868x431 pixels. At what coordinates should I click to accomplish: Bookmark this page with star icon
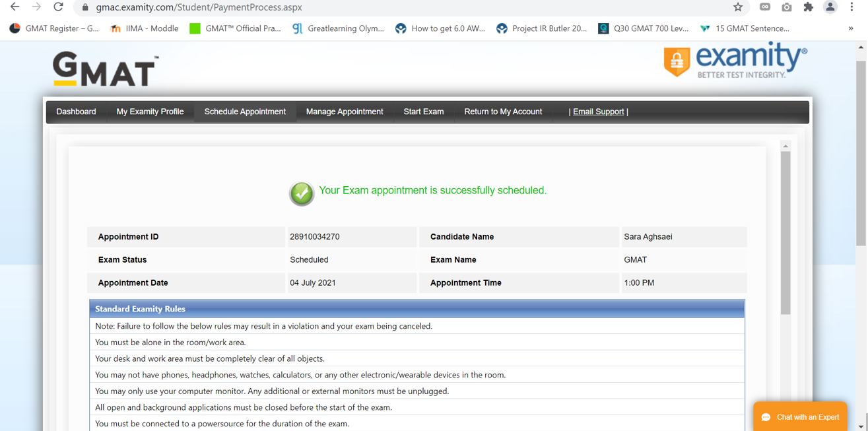pos(738,7)
